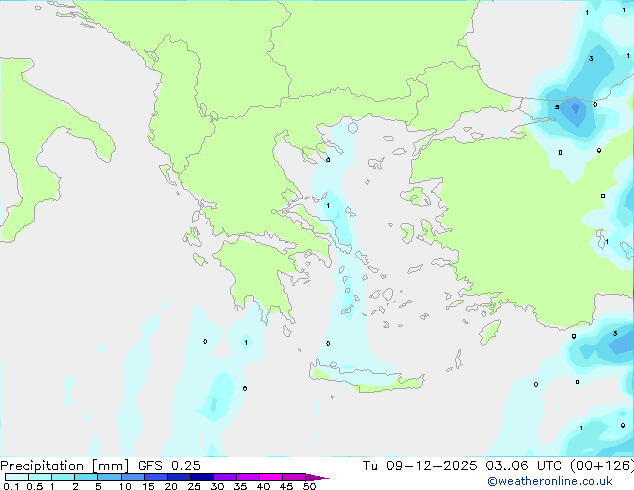The width and height of the screenshot is (634, 490).
Task: Click the 0.5–1 mm legend color swatch
Action: (40, 477)
